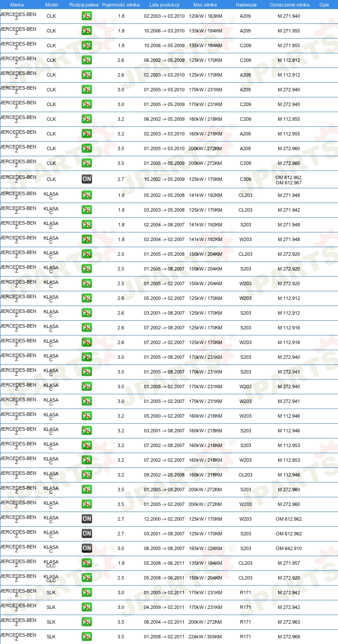Click the PB icon in the M 271.942 row
Screen dimensions: 338x644
[x=87, y=210]
